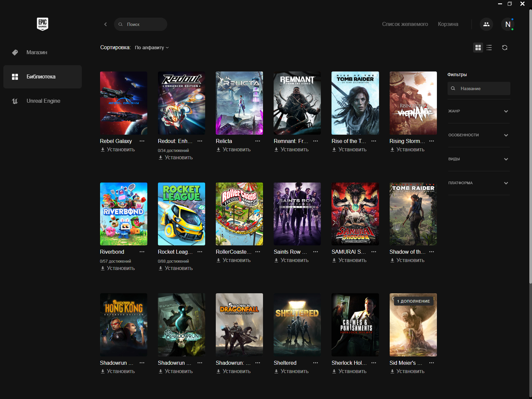The image size is (532, 399).
Task: Open Unreal Engine section
Action: point(43,101)
